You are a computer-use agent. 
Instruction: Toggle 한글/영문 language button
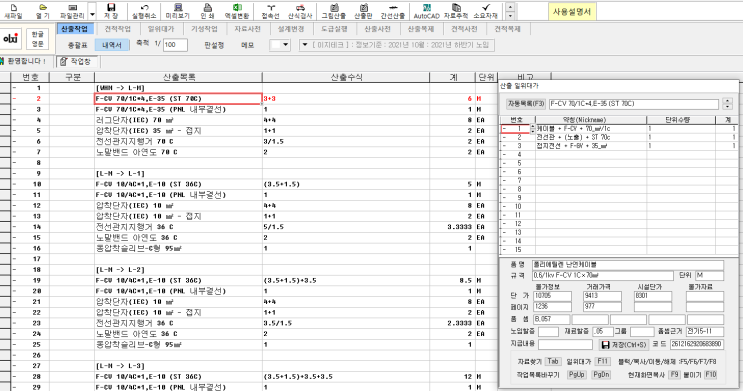click(x=37, y=39)
